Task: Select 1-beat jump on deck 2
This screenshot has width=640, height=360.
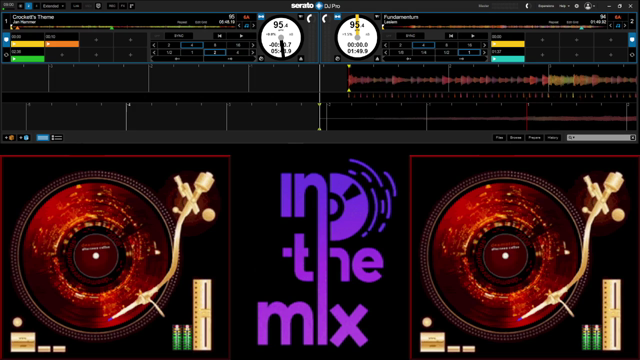Action: point(469,52)
